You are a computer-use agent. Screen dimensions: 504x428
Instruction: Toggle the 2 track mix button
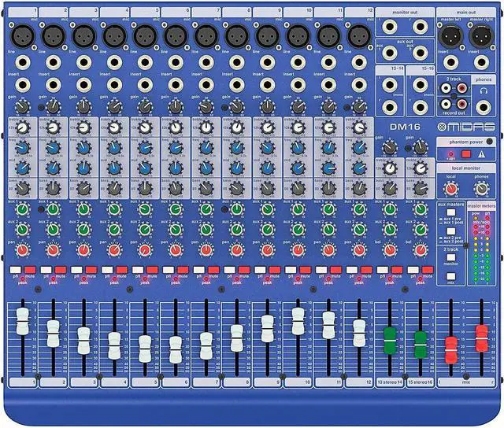coord(451,276)
